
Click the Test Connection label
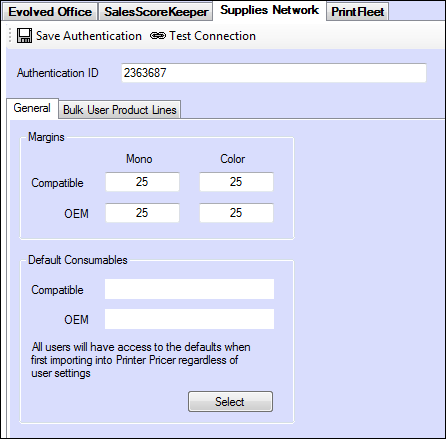(212, 36)
